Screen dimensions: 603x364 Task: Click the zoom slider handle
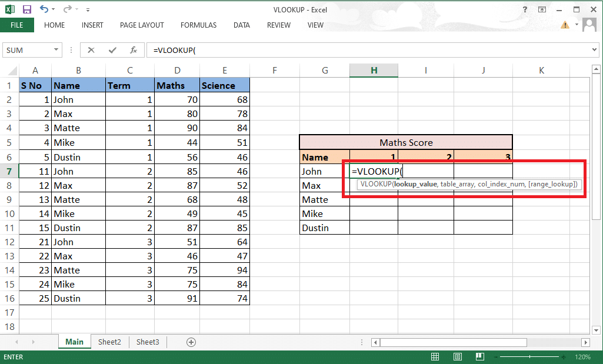click(x=529, y=357)
